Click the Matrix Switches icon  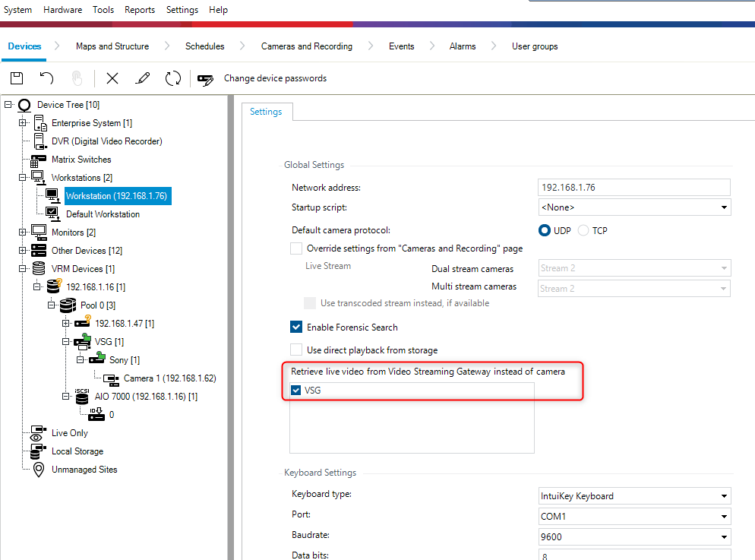coord(39,160)
